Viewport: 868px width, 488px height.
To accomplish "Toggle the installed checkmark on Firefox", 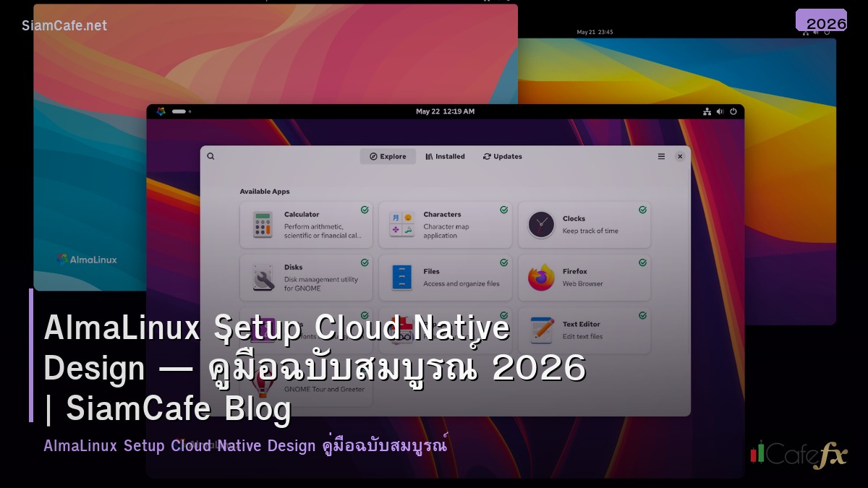I will (643, 262).
